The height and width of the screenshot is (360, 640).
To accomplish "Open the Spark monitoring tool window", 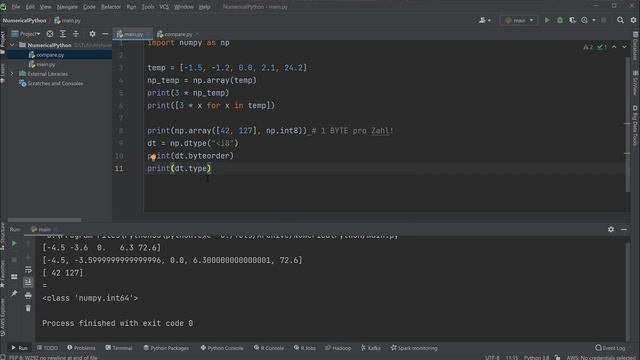I will (x=414, y=348).
